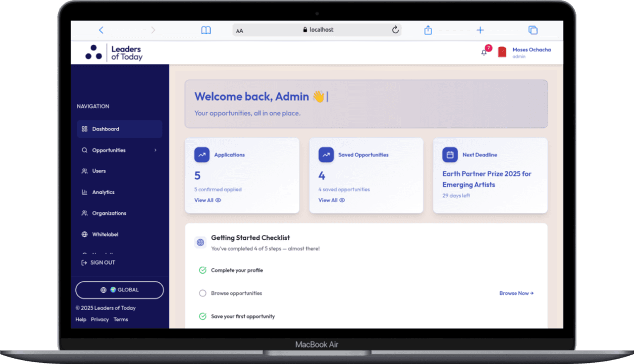Open the Whitelabel navigation item
Viewport: 634px width, 364px height.
tap(119, 234)
